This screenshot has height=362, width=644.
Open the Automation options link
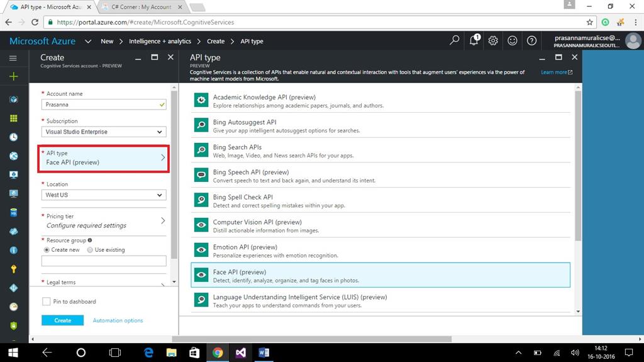pos(118,320)
